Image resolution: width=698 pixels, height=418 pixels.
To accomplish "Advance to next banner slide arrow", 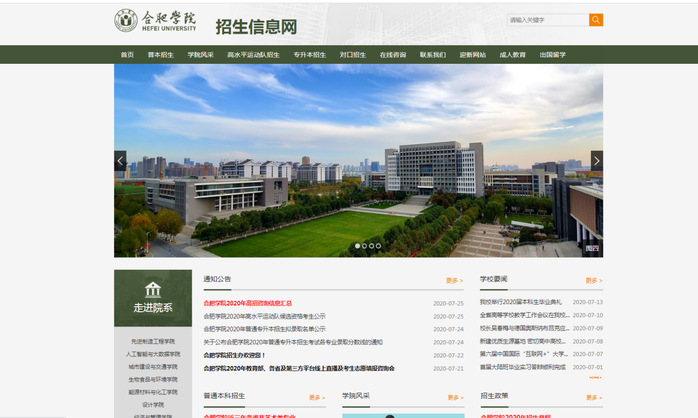I will [x=597, y=160].
